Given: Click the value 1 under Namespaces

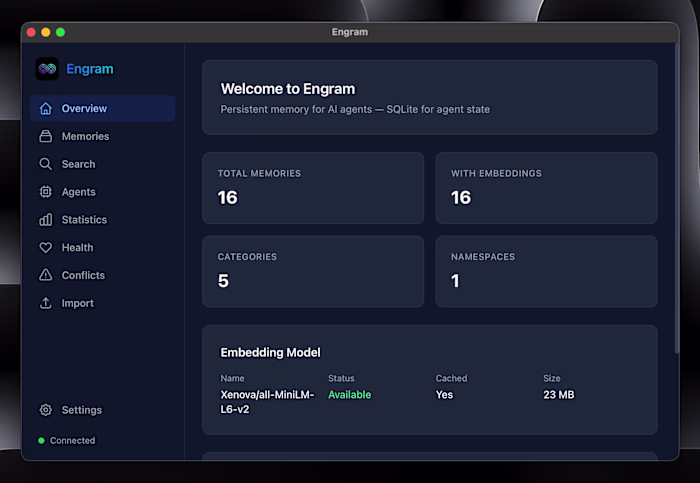Looking at the screenshot, I should click(455, 281).
